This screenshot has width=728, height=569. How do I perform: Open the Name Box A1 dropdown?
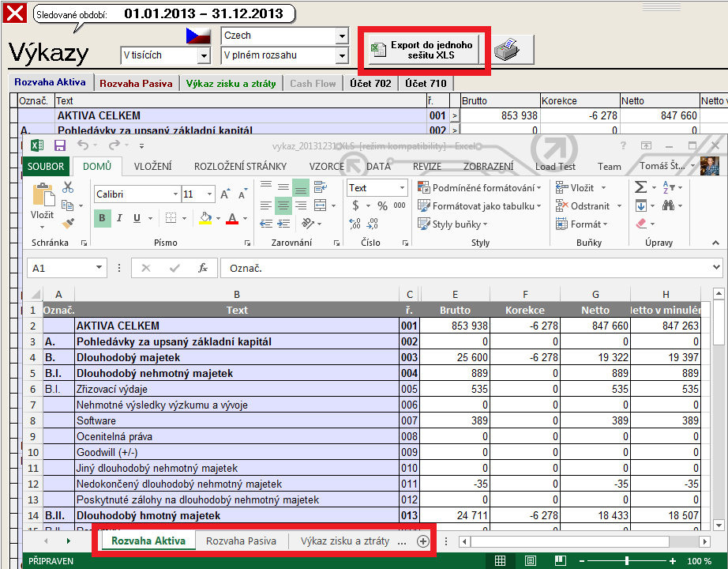pyautogui.click(x=99, y=268)
